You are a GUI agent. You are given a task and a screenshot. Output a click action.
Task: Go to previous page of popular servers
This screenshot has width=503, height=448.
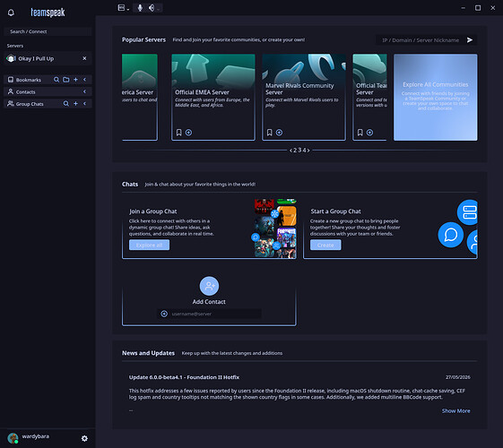tap(291, 151)
